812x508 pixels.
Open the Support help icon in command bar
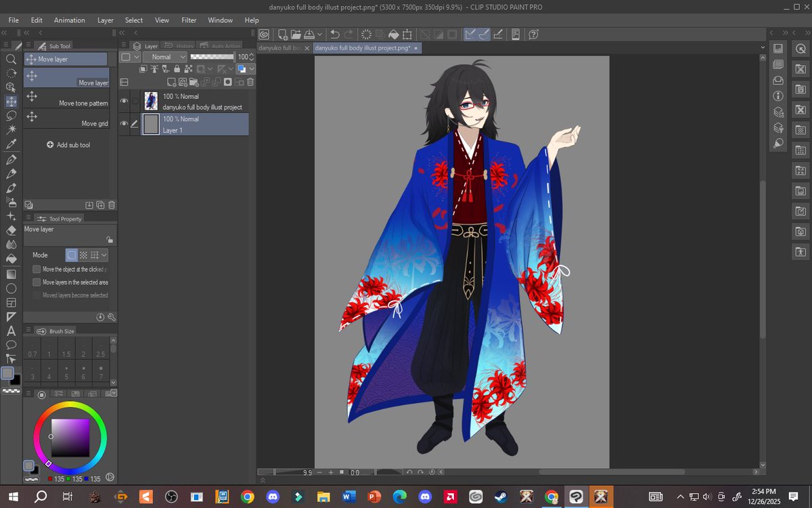pyautogui.click(x=533, y=34)
